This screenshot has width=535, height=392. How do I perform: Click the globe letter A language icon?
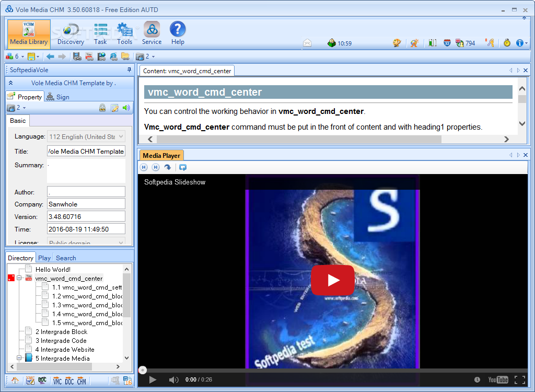pyautogui.click(x=414, y=43)
